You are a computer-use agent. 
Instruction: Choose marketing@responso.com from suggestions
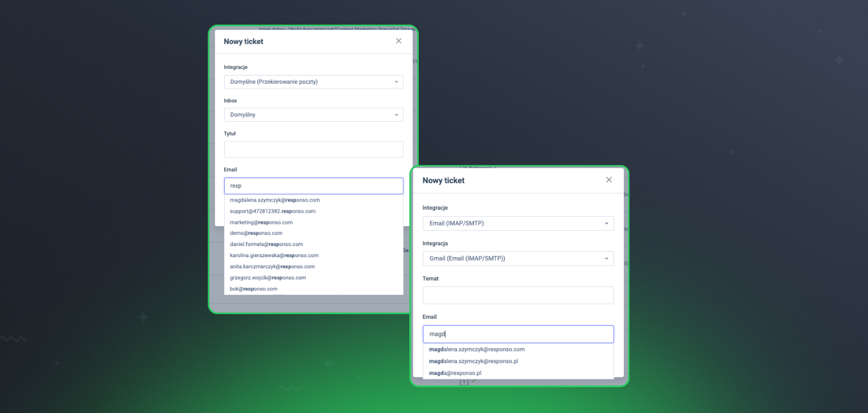[x=262, y=223]
